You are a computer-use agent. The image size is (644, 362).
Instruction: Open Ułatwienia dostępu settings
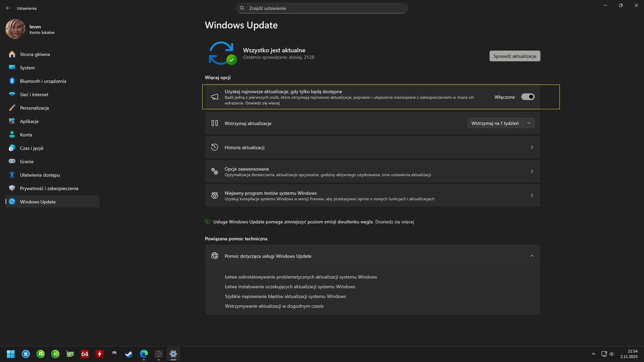(x=52, y=175)
